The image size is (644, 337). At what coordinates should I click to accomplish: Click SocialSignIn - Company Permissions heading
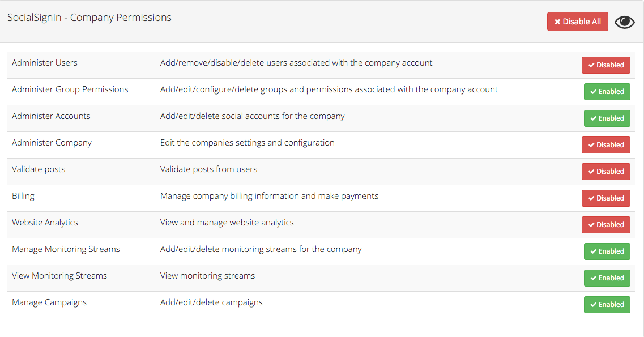point(89,18)
